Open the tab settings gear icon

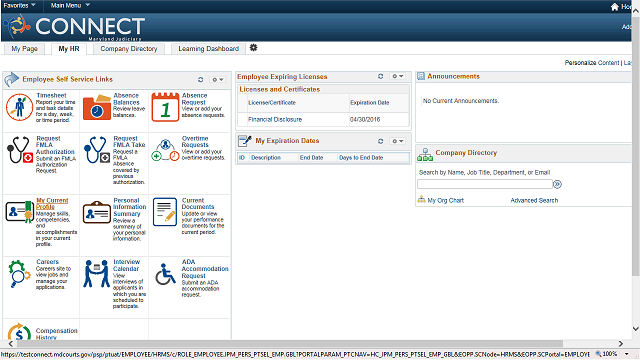253,48
